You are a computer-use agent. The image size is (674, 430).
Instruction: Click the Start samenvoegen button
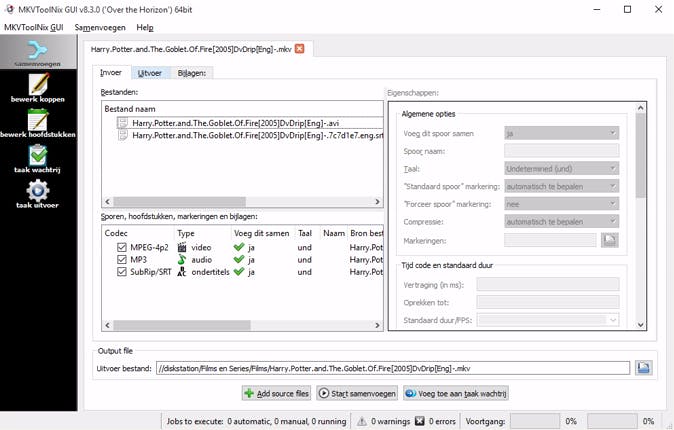(357, 393)
